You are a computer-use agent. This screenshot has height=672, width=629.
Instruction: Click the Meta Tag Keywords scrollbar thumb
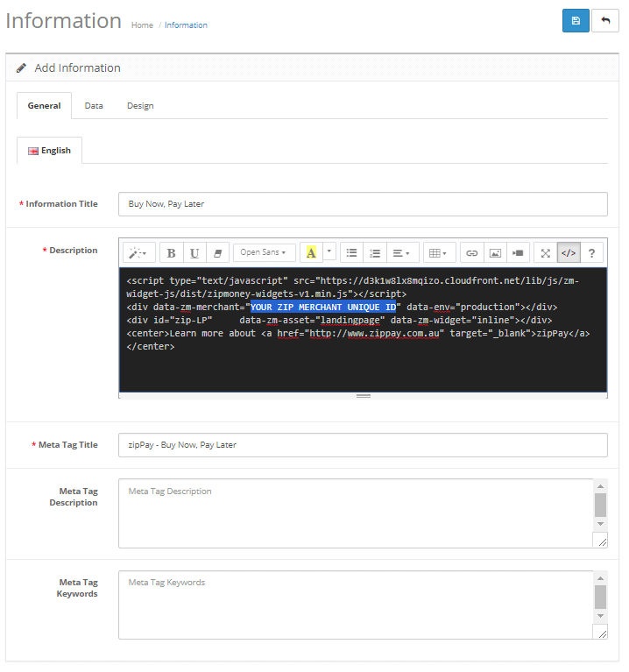click(x=600, y=597)
